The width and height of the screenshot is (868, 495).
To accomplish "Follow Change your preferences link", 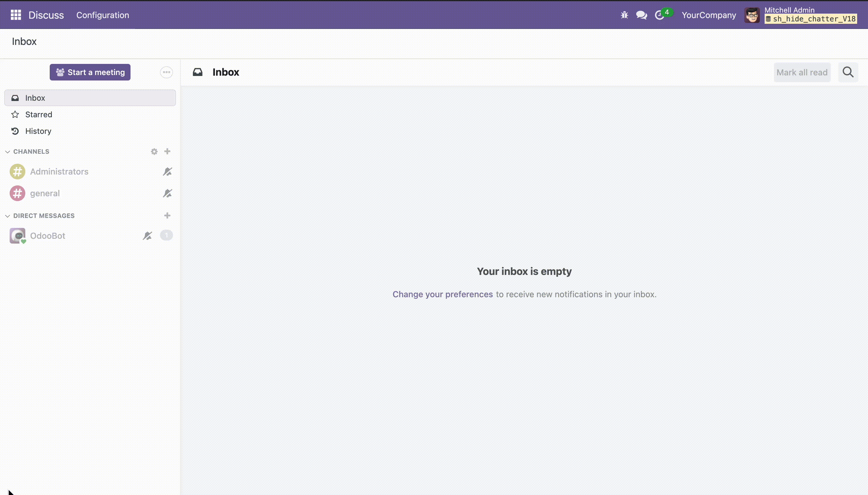I will pyautogui.click(x=442, y=294).
